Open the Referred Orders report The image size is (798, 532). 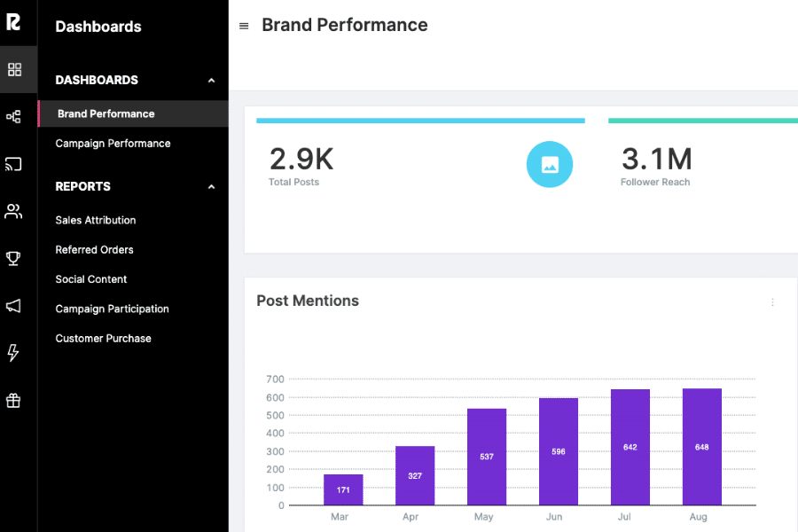pyautogui.click(x=94, y=250)
